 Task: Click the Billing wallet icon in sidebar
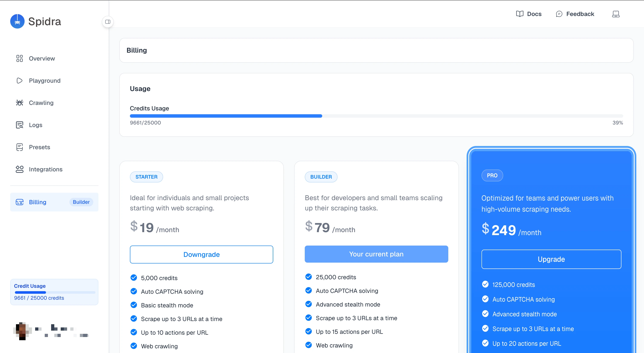coord(20,202)
